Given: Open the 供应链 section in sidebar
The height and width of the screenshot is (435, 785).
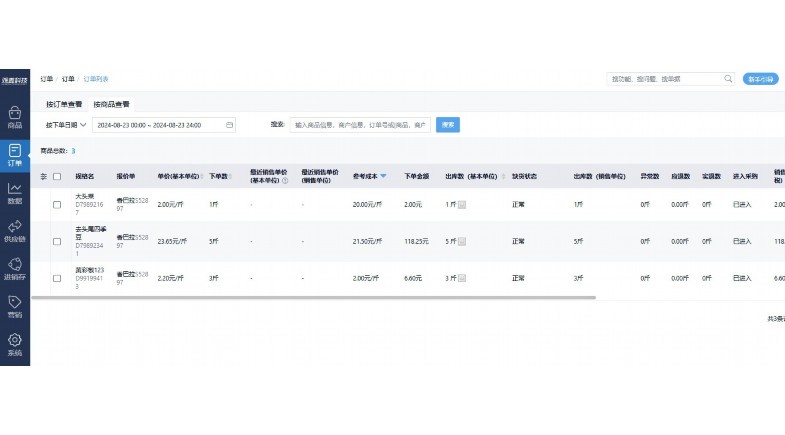Looking at the screenshot, I should point(15,232).
